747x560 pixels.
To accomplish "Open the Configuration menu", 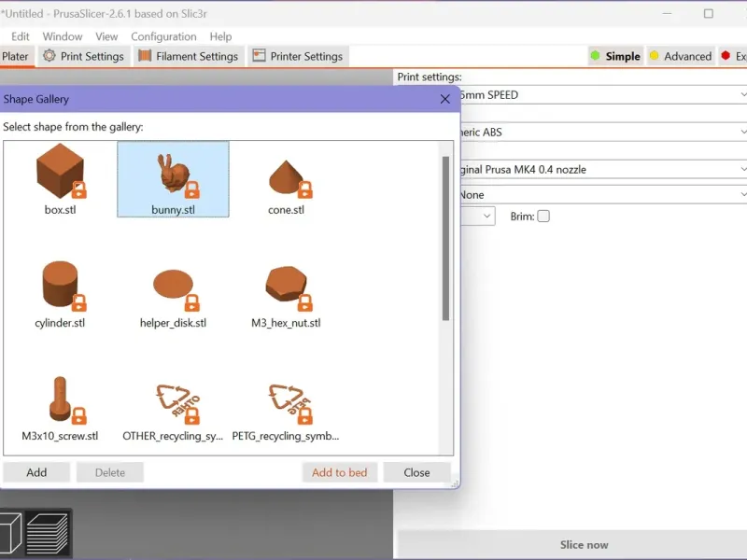I will [x=163, y=36].
